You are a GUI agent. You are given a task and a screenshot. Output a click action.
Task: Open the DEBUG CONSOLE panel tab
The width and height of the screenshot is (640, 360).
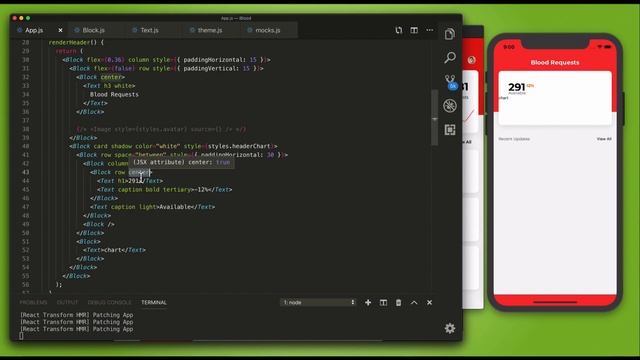[x=109, y=302]
